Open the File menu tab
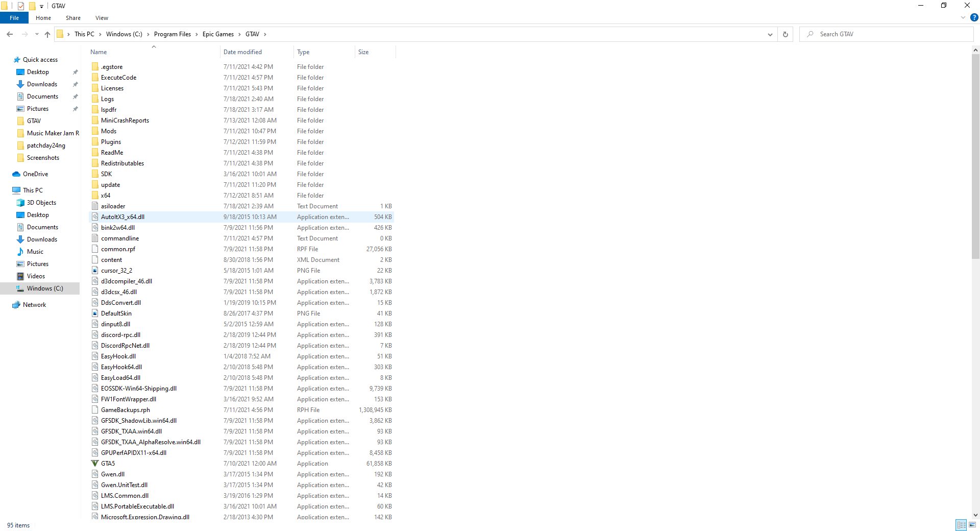This screenshot has width=980, height=531. pyautogui.click(x=14, y=18)
